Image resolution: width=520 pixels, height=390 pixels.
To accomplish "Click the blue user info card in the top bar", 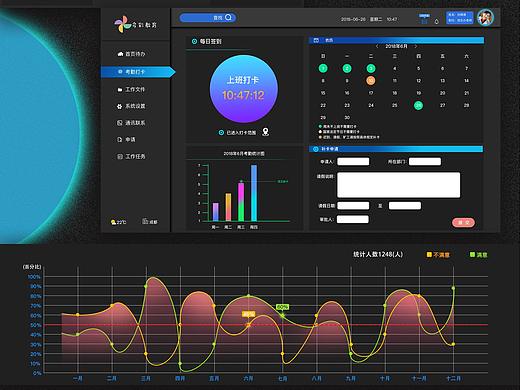I will click(x=460, y=18).
